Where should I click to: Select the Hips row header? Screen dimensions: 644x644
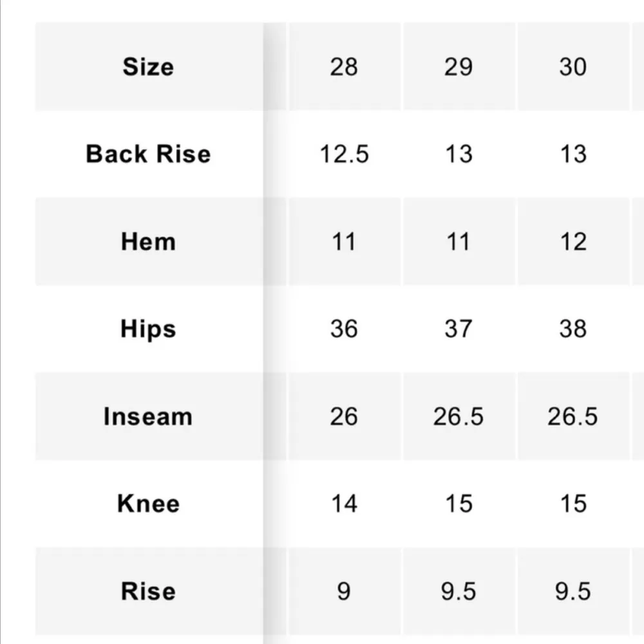pos(148,329)
